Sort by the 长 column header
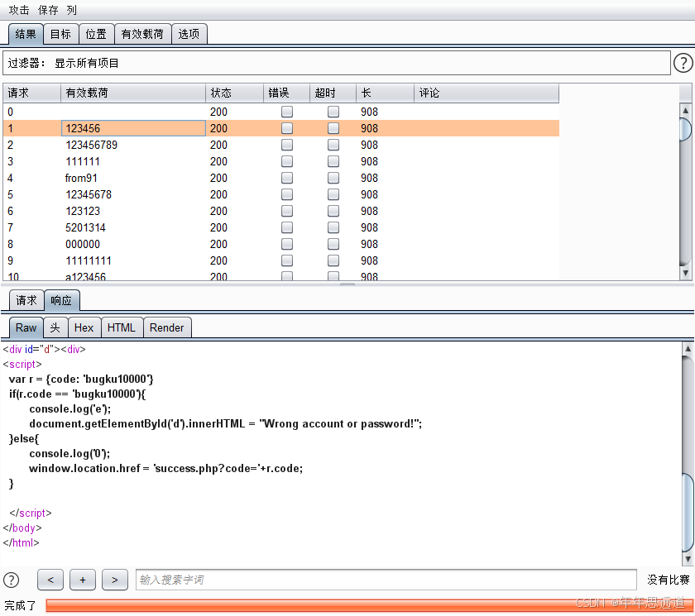Viewport: 695px width, 616px height. pyautogui.click(x=386, y=93)
